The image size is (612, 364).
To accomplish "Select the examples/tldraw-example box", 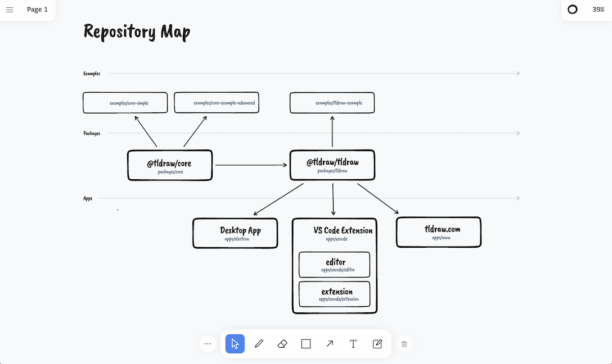I will (332, 103).
